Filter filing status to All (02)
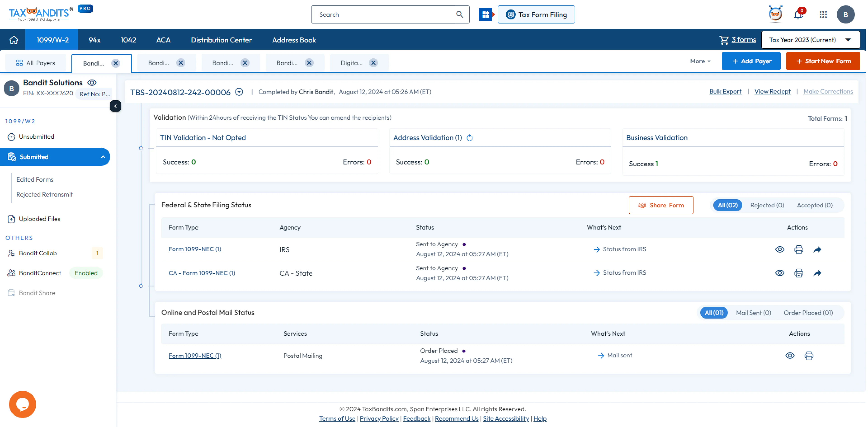 [727, 205]
